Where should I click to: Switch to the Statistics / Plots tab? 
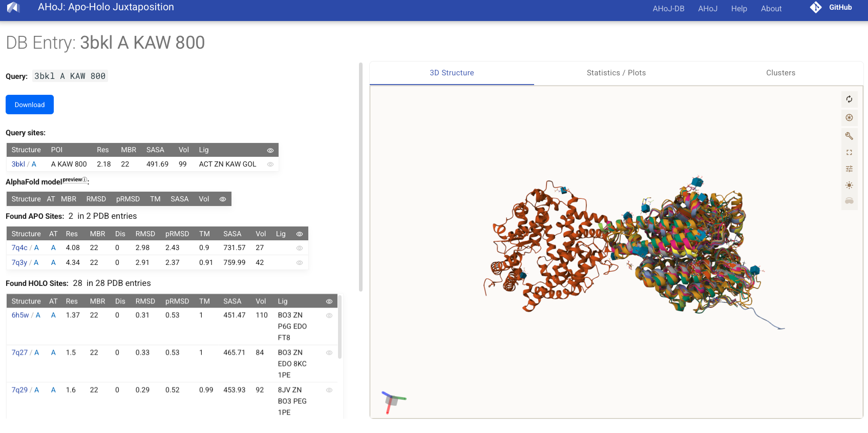616,73
